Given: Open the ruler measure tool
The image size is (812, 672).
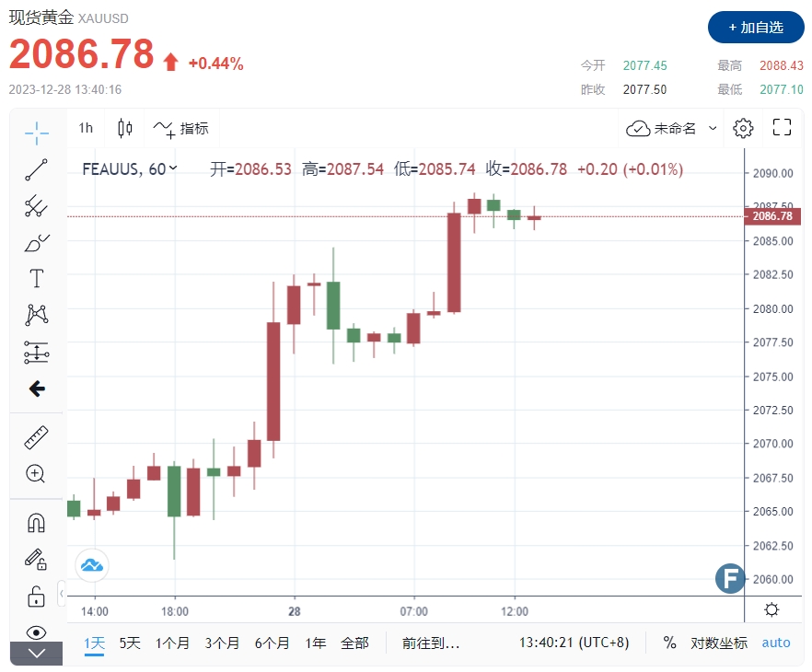Looking at the screenshot, I should click(x=36, y=436).
